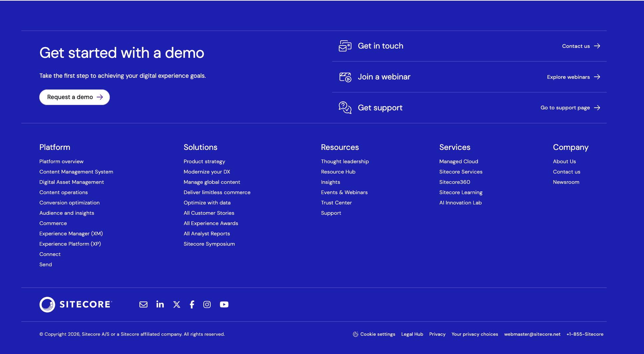Image resolution: width=644 pixels, height=354 pixels.
Task: Click the Get support chat icon
Action: coord(345,108)
